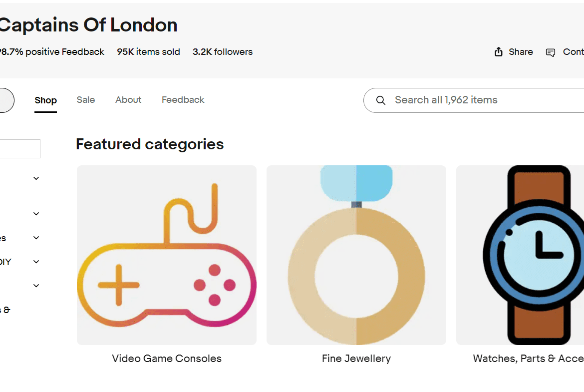Go to the Feedback tab
Image resolution: width=584 pixels, height=392 pixels.
click(x=183, y=100)
